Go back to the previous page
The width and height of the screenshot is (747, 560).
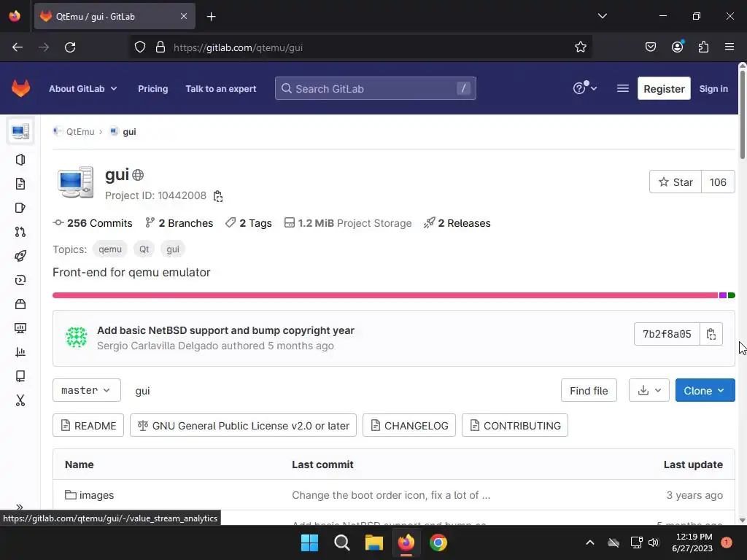tap(18, 47)
